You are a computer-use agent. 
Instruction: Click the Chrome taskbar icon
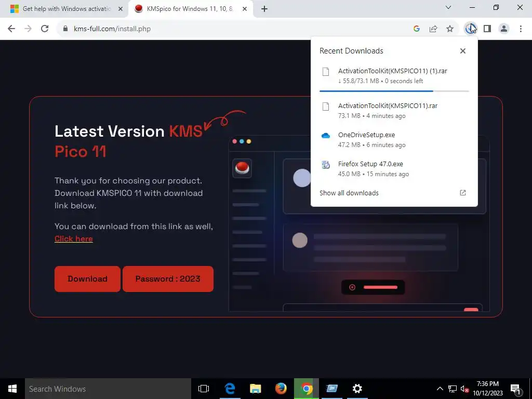point(307,389)
